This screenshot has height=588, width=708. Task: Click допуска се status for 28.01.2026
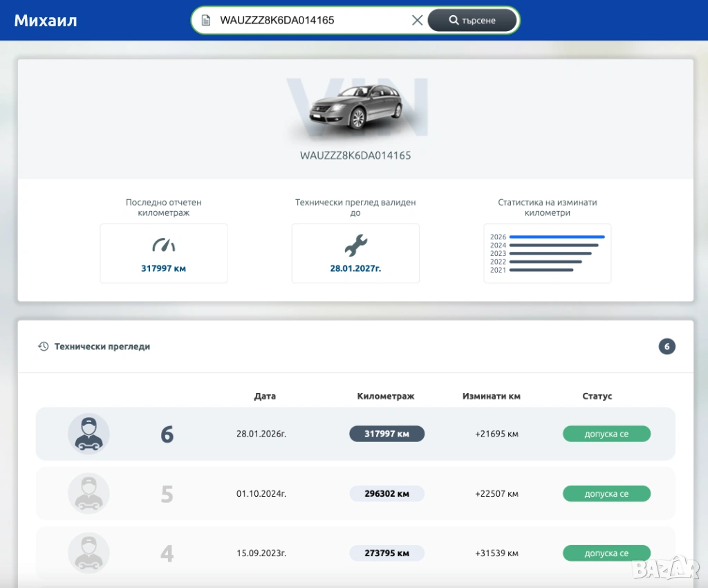(x=606, y=434)
